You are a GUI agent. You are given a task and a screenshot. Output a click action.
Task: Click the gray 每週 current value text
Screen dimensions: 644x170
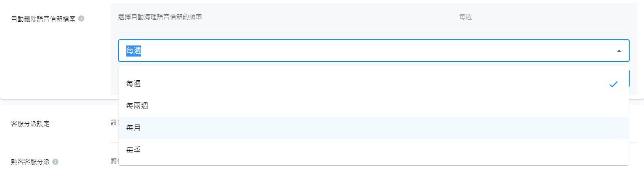465,17
